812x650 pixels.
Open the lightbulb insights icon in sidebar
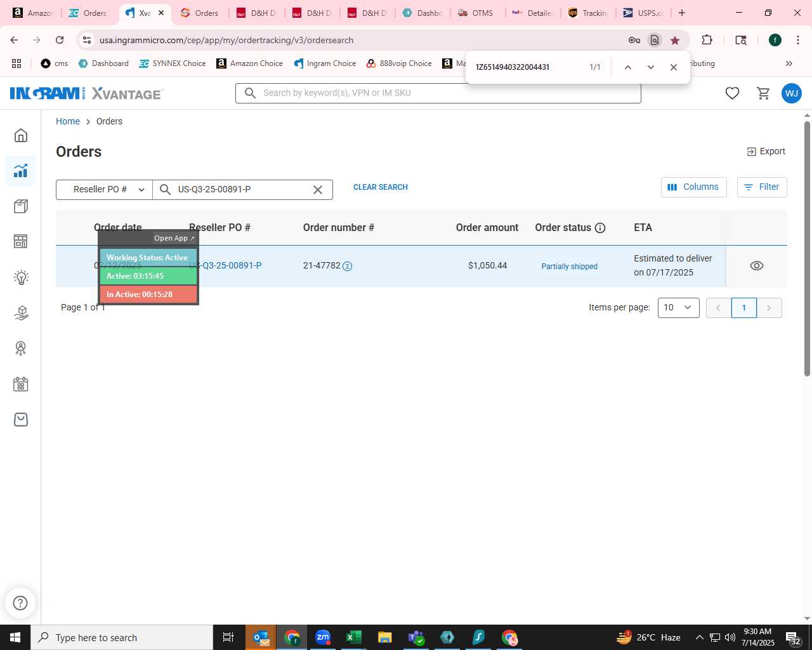21,277
